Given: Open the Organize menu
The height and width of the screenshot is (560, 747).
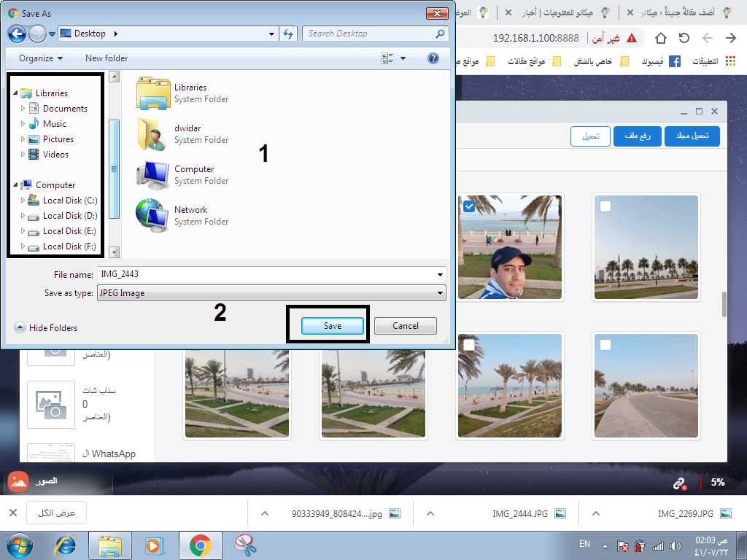Looking at the screenshot, I should coord(41,58).
